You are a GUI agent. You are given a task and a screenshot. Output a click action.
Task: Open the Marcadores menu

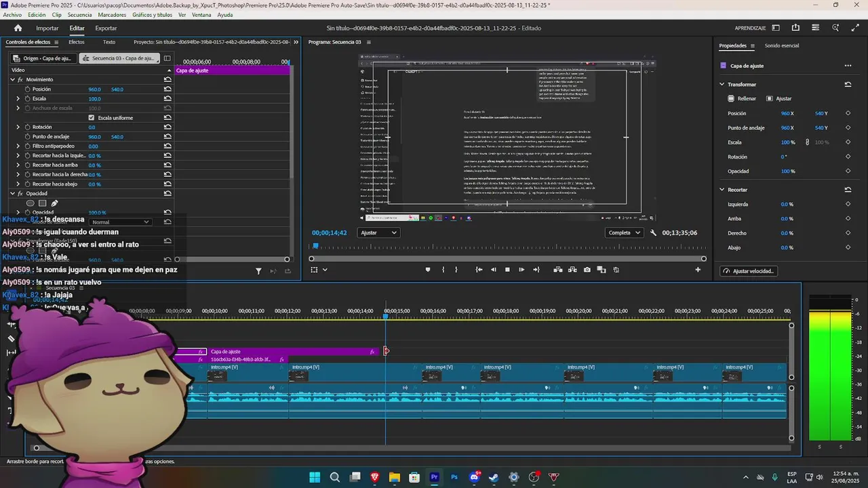pos(112,14)
